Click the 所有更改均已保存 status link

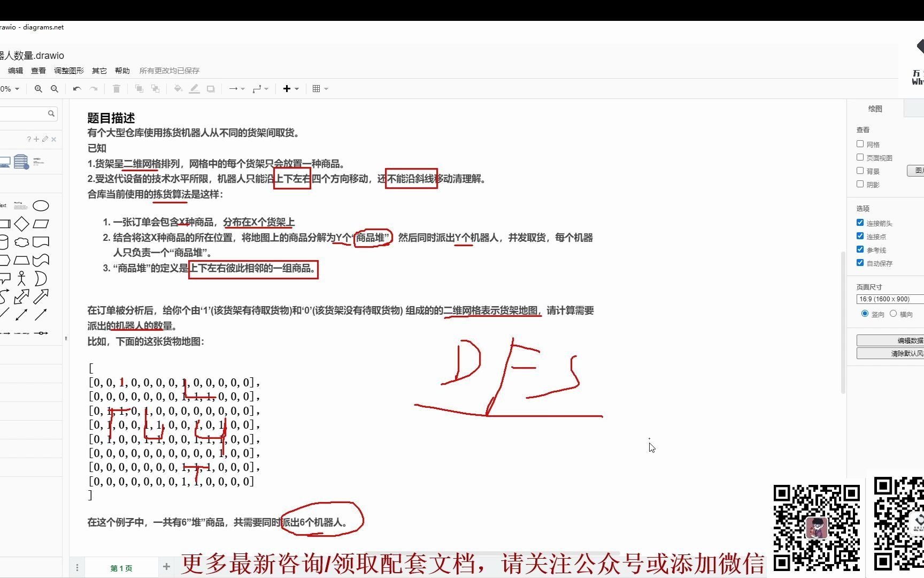(170, 71)
